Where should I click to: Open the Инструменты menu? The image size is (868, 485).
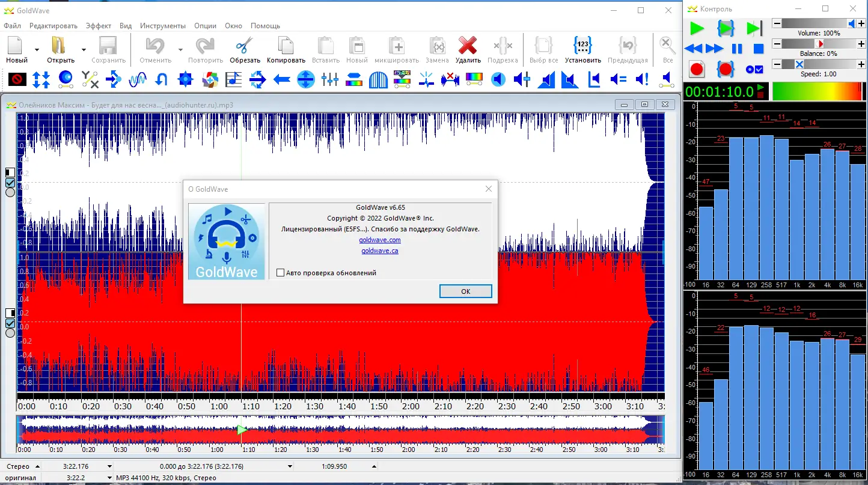tap(163, 26)
